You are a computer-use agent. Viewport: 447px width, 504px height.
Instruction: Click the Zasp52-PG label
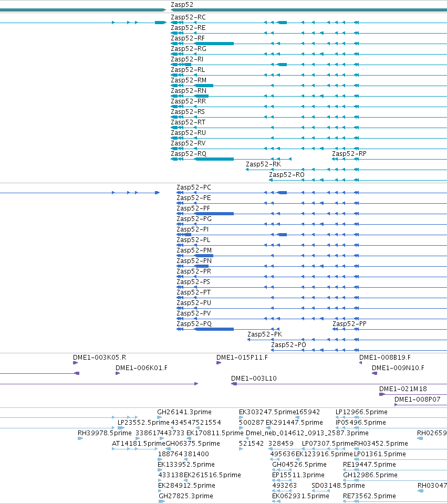194,219
